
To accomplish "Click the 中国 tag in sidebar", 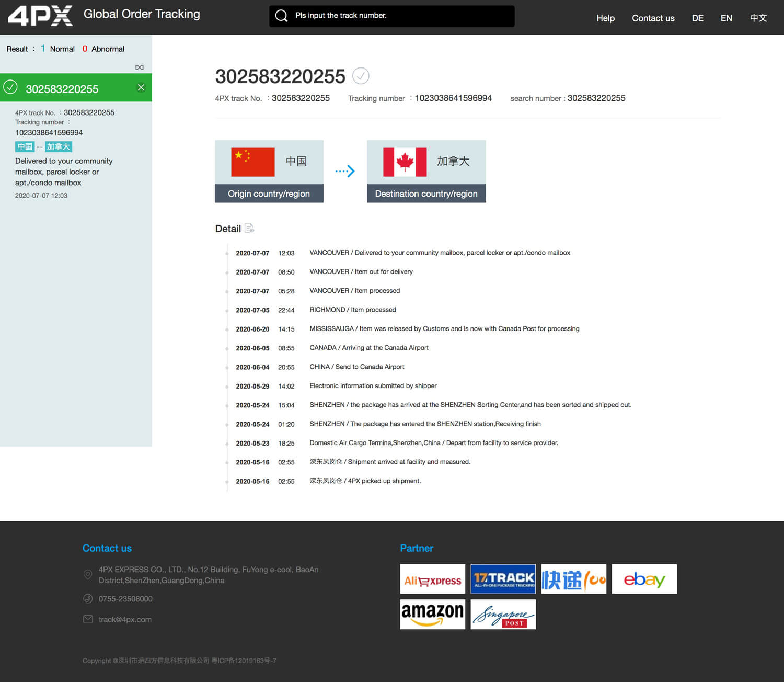I will coord(25,147).
